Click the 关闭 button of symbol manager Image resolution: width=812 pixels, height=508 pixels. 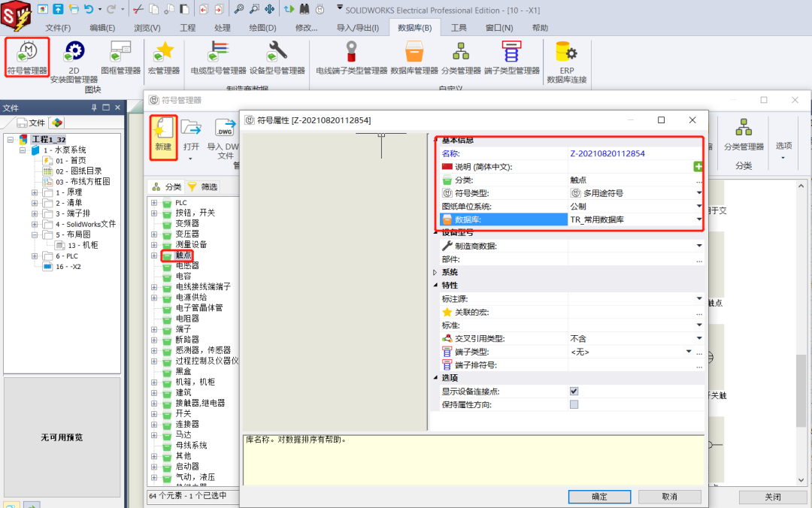coord(772,497)
